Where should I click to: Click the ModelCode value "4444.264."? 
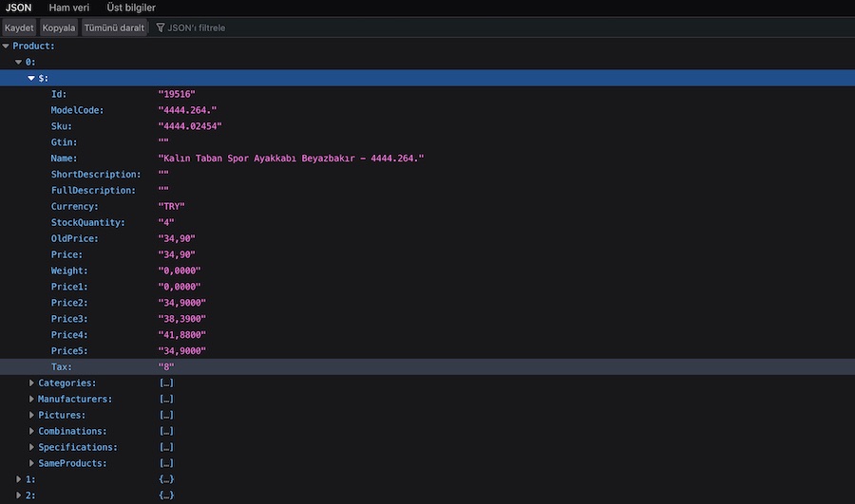(x=187, y=110)
